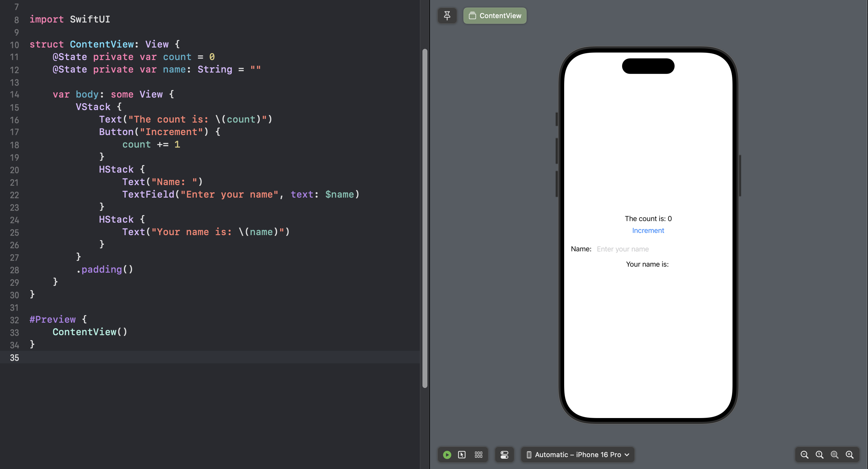
Task: Click the count text in preview
Action: click(648, 219)
